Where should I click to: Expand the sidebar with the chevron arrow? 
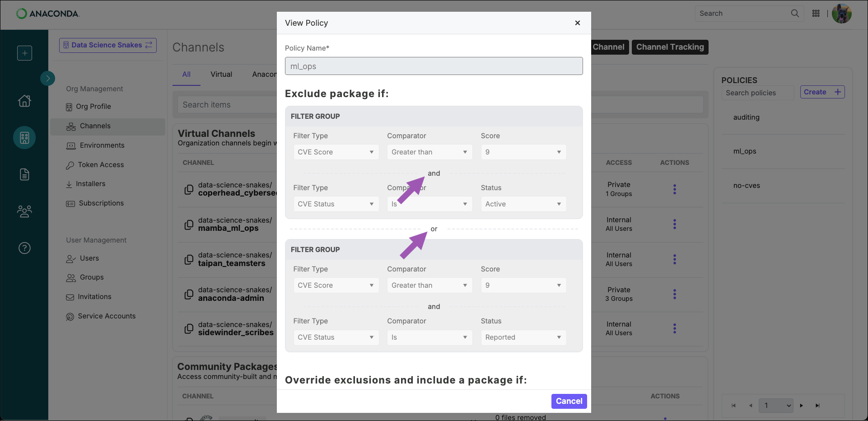click(47, 78)
